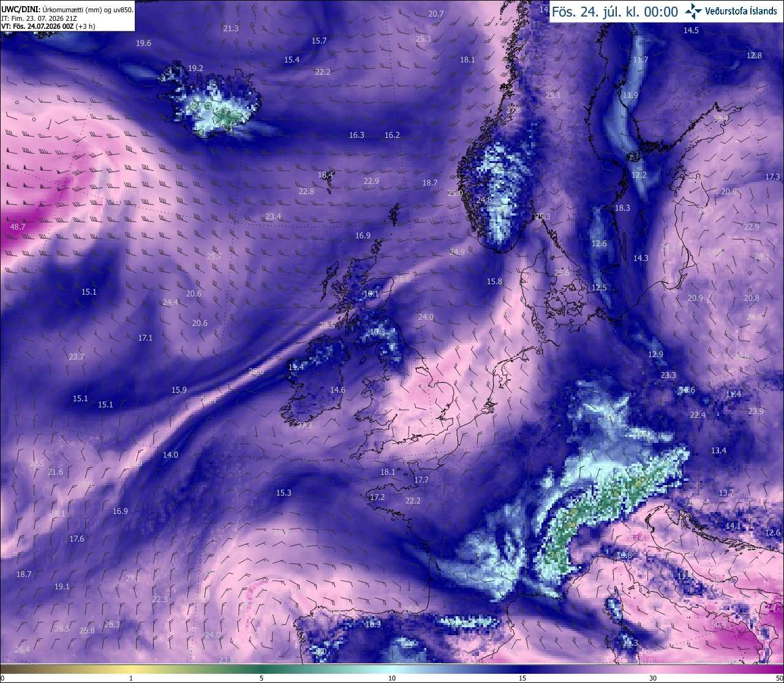Viewport: 784px width, 683px height.
Task: Click the 1 mark on the color scale
Action: pyautogui.click(x=131, y=678)
